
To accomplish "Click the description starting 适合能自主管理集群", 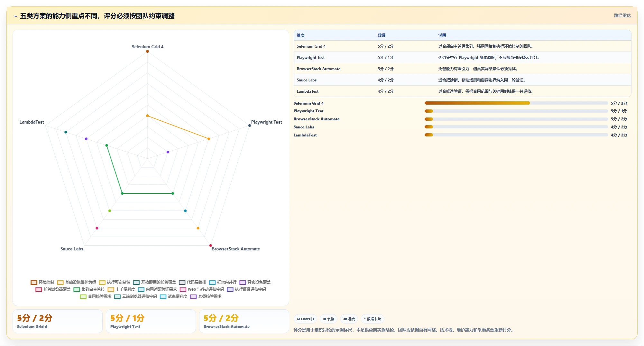I will 486,46.
